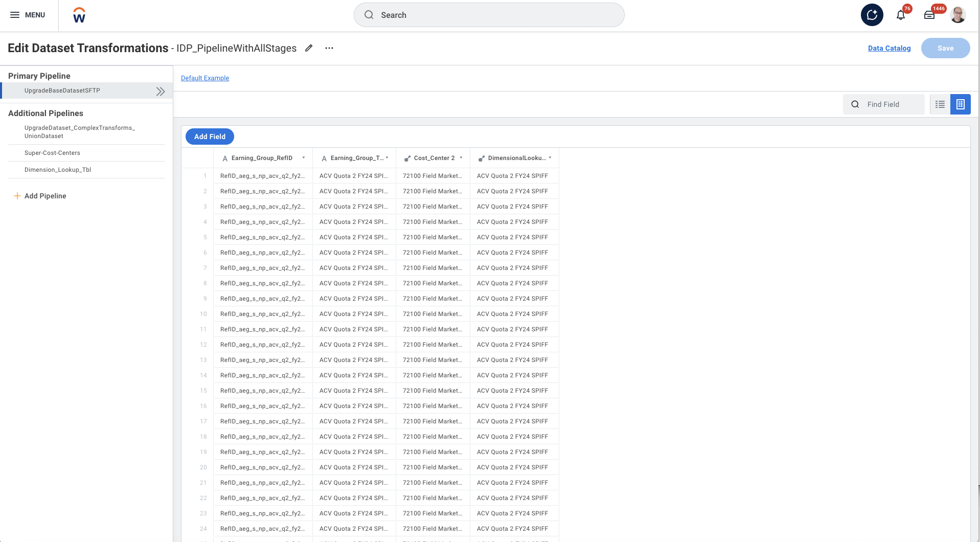Click the Add Field button
The height and width of the screenshot is (542, 980).
pos(210,137)
